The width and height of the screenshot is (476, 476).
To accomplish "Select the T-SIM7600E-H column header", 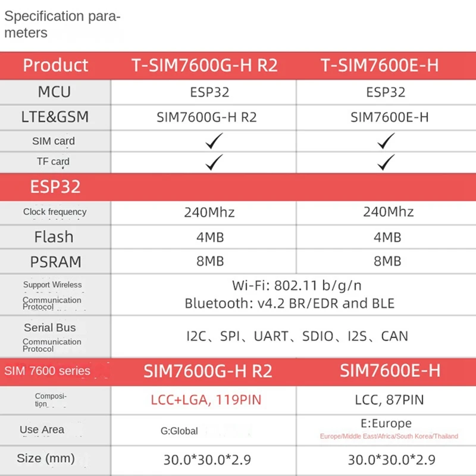I will 380,65.
